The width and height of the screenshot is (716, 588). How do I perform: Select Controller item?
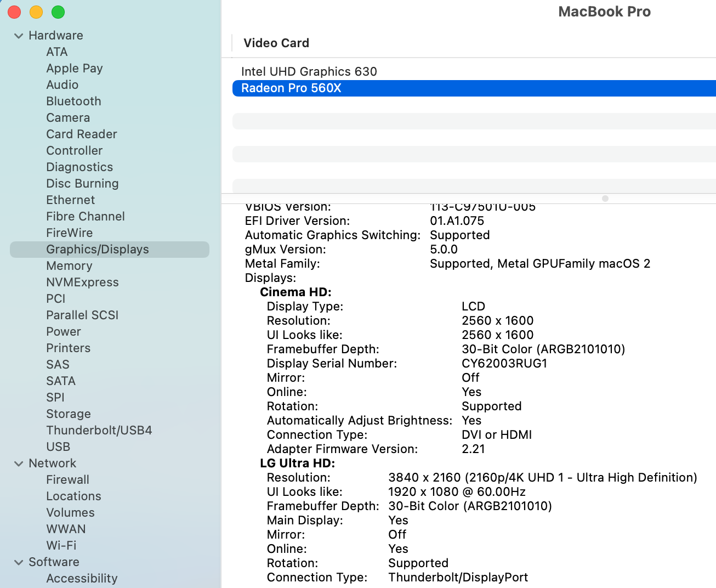75,151
